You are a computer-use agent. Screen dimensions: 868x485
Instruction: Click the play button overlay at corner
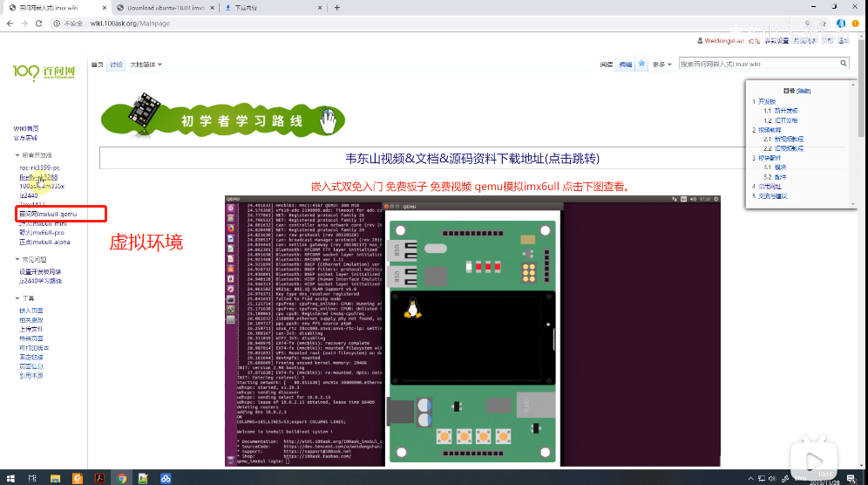tap(814, 460)
